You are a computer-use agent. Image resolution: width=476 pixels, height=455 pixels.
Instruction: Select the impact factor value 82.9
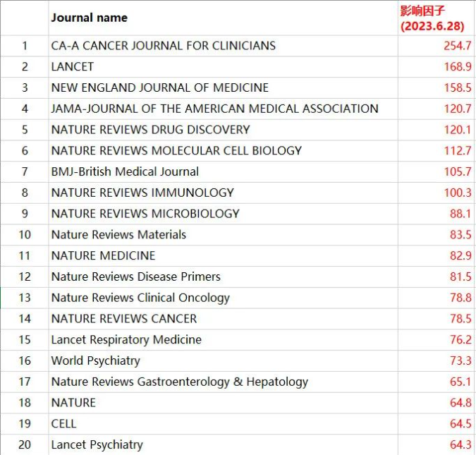click(x=460, y=256)
